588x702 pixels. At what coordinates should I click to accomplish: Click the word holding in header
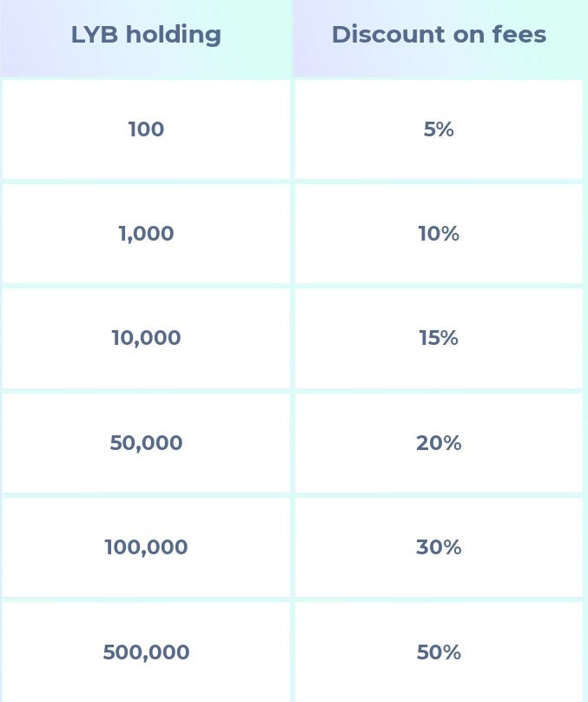pos(173,36)
